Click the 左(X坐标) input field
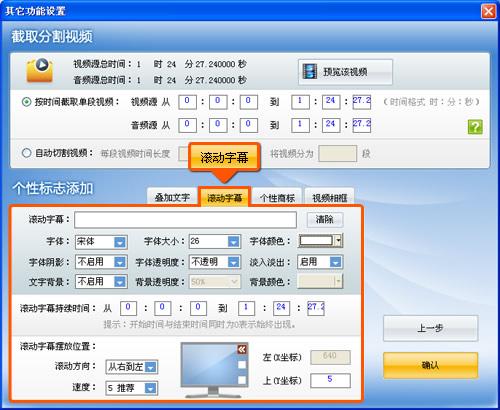The height and width of the screenshot is (410, 500). click(x=330, y=357)
